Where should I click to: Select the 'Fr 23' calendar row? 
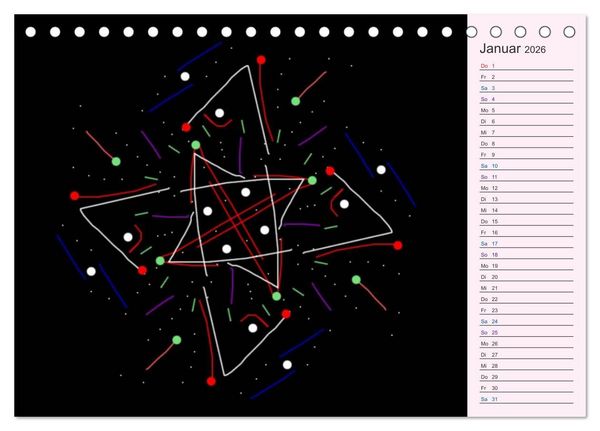coord(527,310)
